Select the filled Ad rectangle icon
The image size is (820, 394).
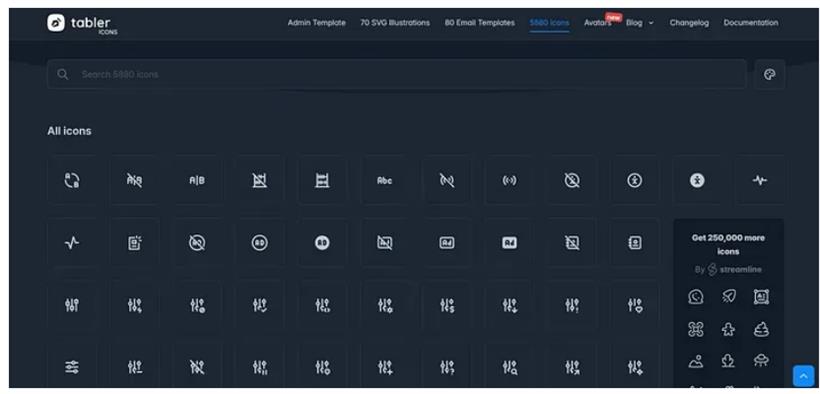509,242
